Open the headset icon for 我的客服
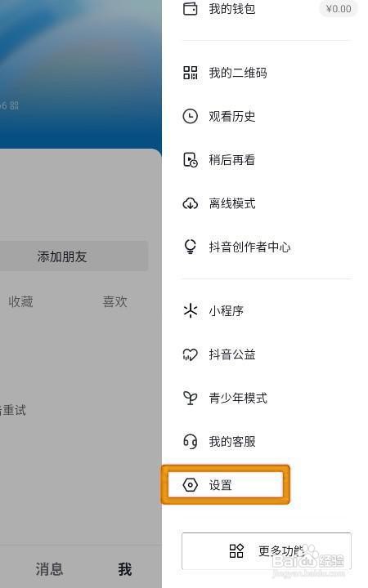 pyautogui.click(x=190, y=441)
